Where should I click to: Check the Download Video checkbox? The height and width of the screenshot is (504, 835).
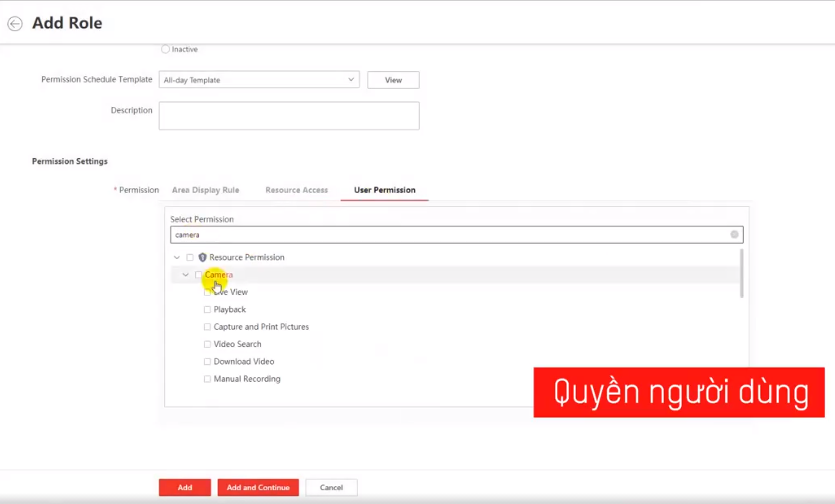[207, 362]
